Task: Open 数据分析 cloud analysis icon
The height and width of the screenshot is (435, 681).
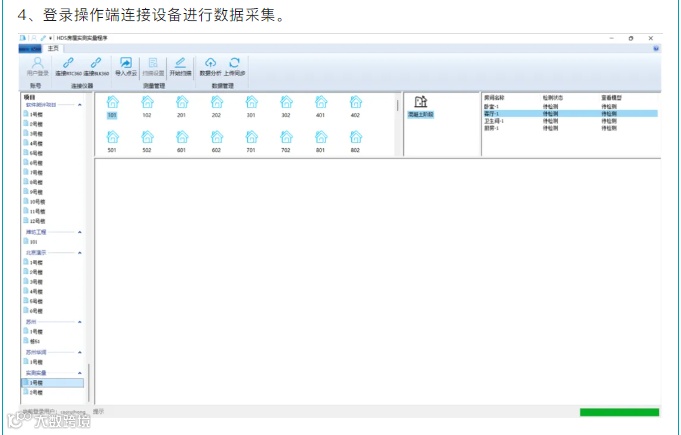Action: coord(210,63)
